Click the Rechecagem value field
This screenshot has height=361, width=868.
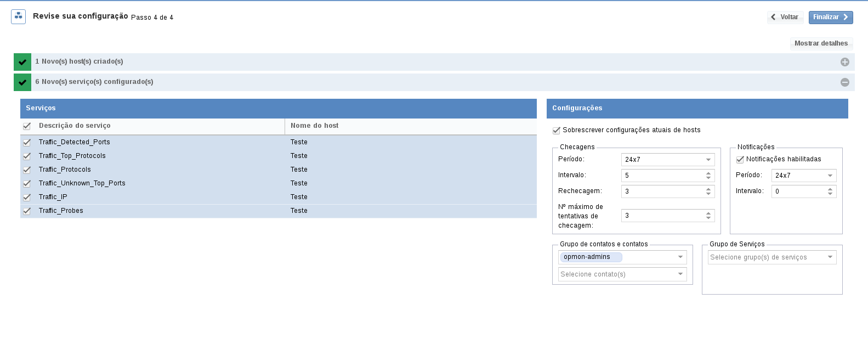662,191
